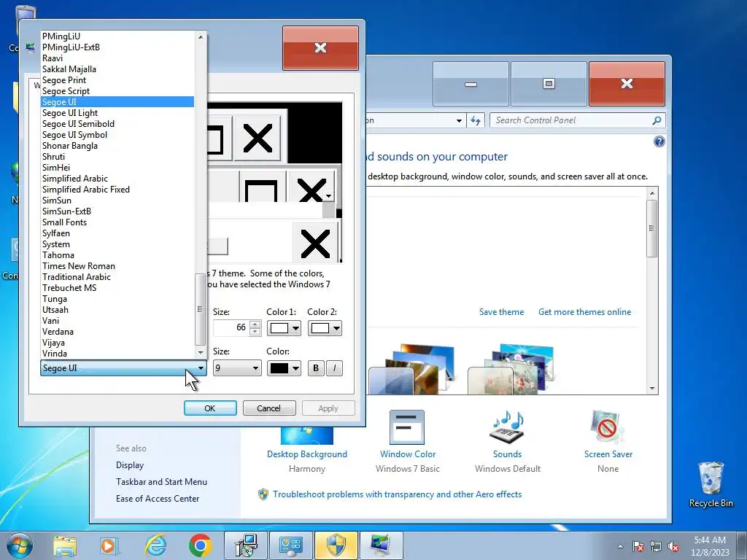
Task: Select Segoe UI Semibold font
Action: (117, 124)
